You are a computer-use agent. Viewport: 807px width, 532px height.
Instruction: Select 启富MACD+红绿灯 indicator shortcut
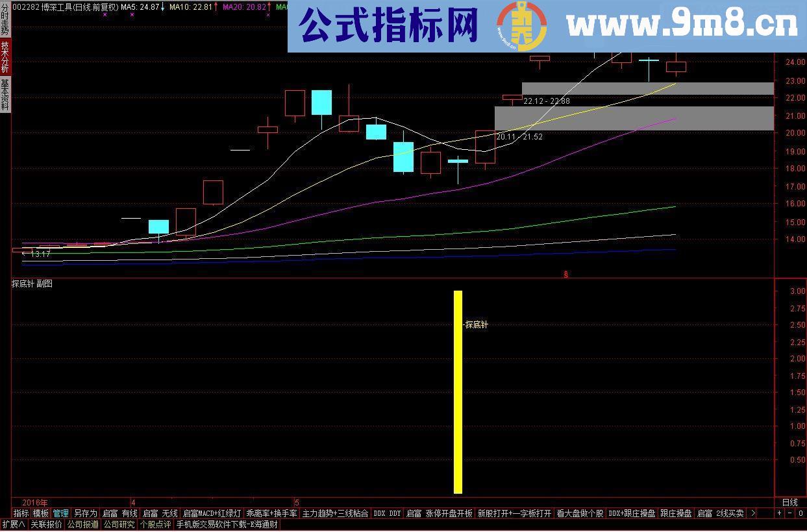coord(211,513)
